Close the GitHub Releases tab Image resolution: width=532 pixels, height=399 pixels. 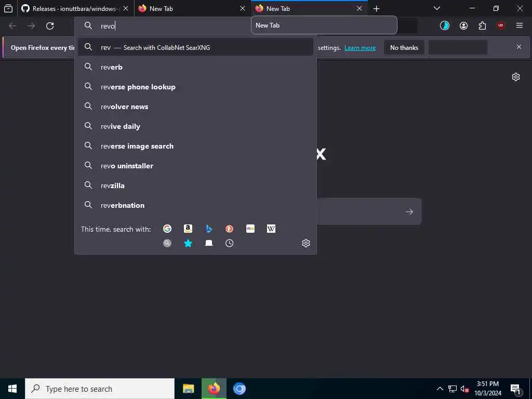pos(126,8)
